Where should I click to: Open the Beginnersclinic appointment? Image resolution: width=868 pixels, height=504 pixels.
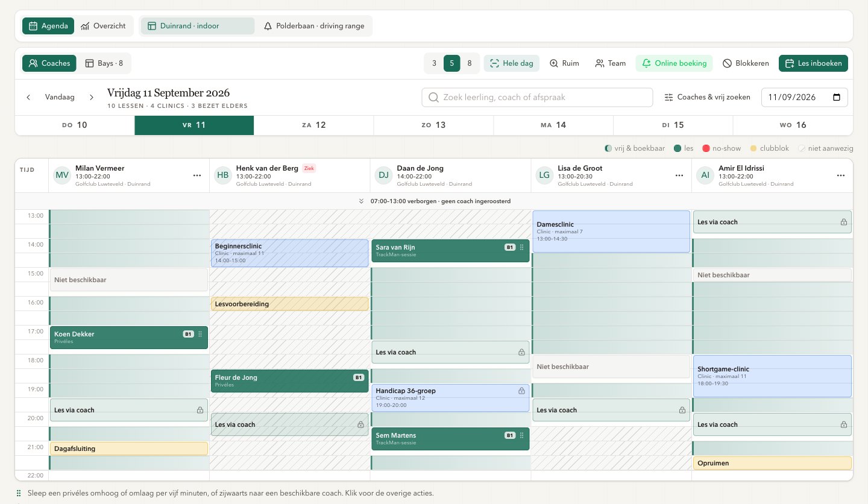[x=289, y=253]
